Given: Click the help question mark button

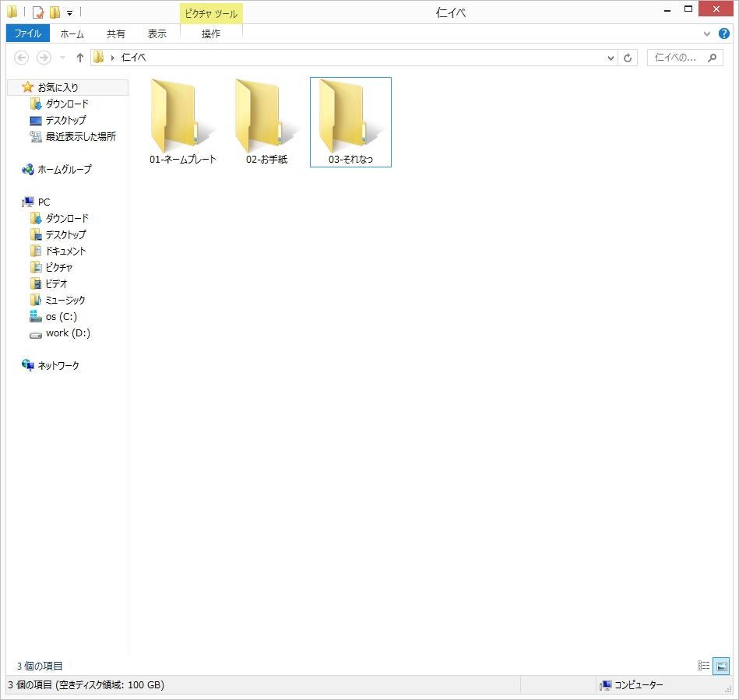Looking at the screenshot, I should click(x=723, y=33).
